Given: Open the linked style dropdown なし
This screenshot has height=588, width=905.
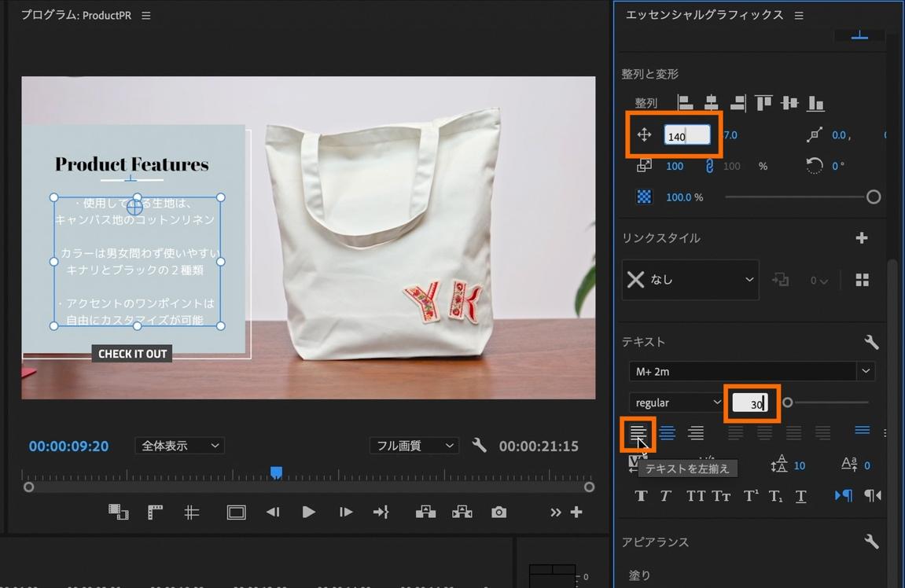Looking at the screenshot, I should click(690, 280).
